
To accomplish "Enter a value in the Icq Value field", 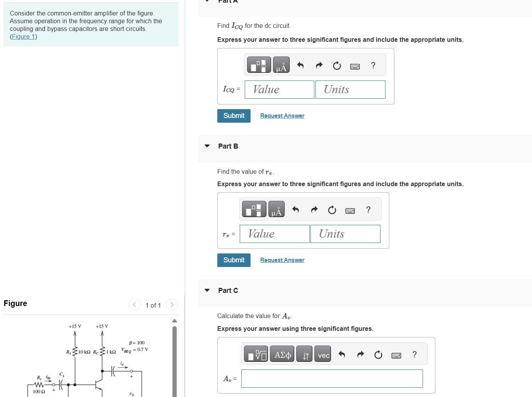I will pyautogui.click(x=279, y=89).
